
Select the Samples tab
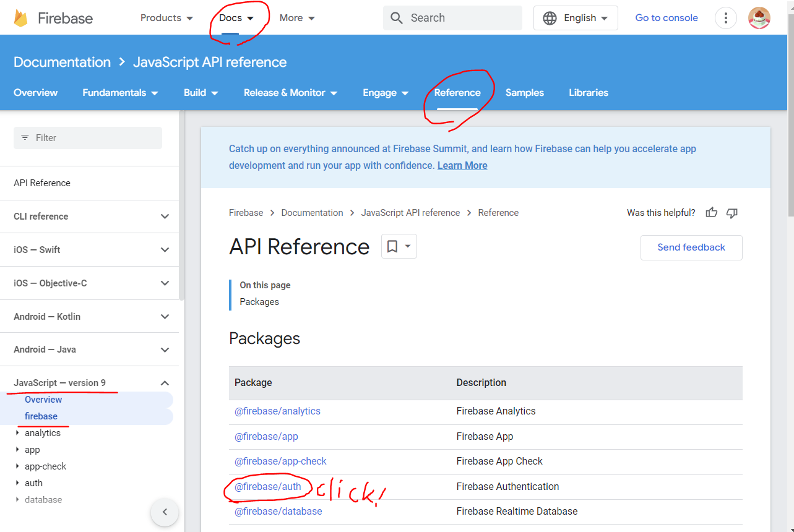pos(525,93)
